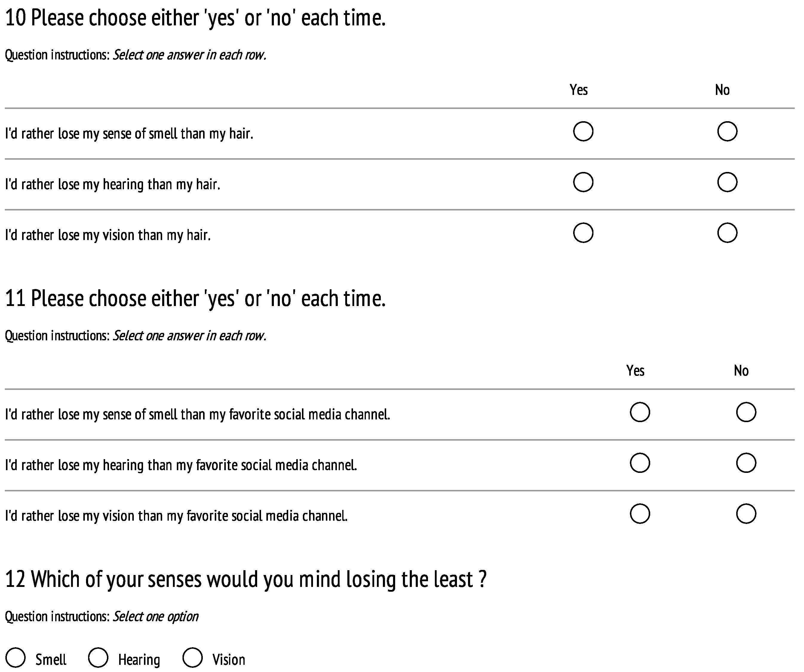
Task: Choose No for losing hearing over hair
Action: (x=727, y=182)
